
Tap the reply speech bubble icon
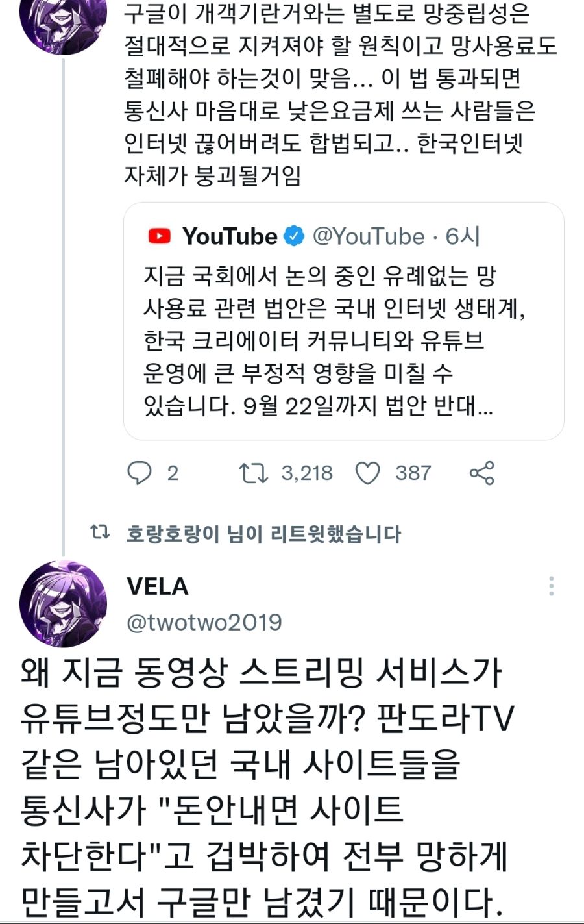point(139,473)
